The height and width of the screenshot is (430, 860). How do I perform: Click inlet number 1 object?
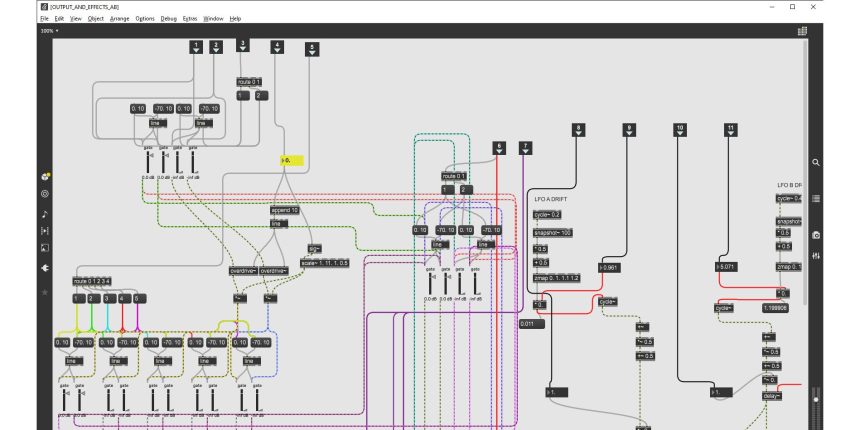(x=196, y=47)
